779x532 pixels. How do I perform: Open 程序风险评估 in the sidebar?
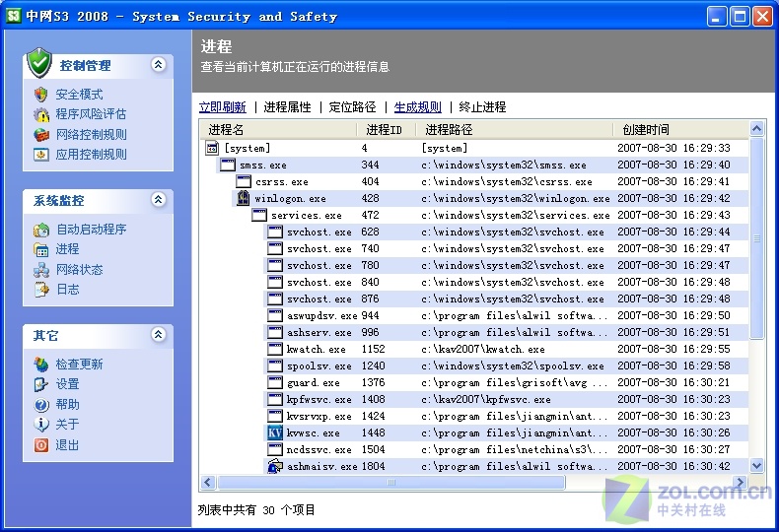[x=91, y=114]
